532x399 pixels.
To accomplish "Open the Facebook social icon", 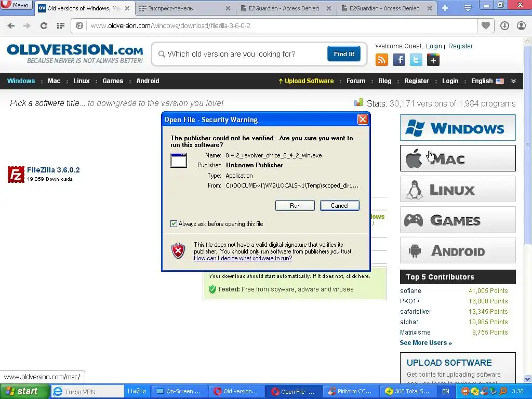I will pyautogui.click(x=398, y=60).
